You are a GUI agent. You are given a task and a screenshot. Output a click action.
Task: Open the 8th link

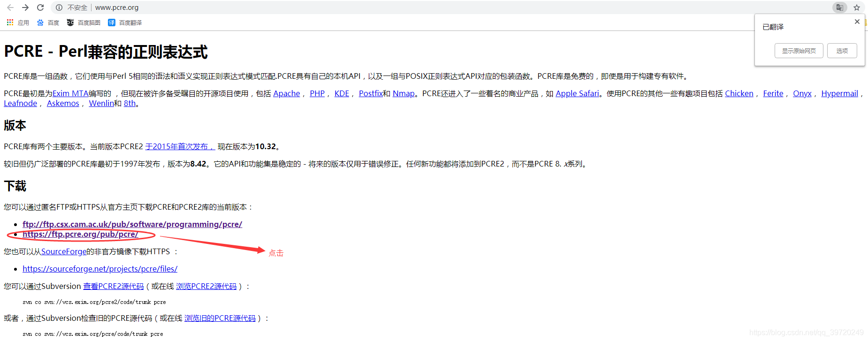coord(129,103)
